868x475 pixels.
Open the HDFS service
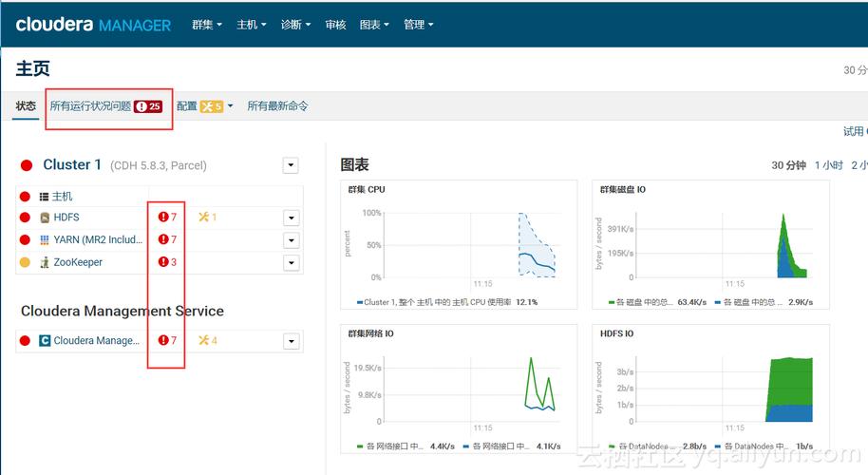66,218
